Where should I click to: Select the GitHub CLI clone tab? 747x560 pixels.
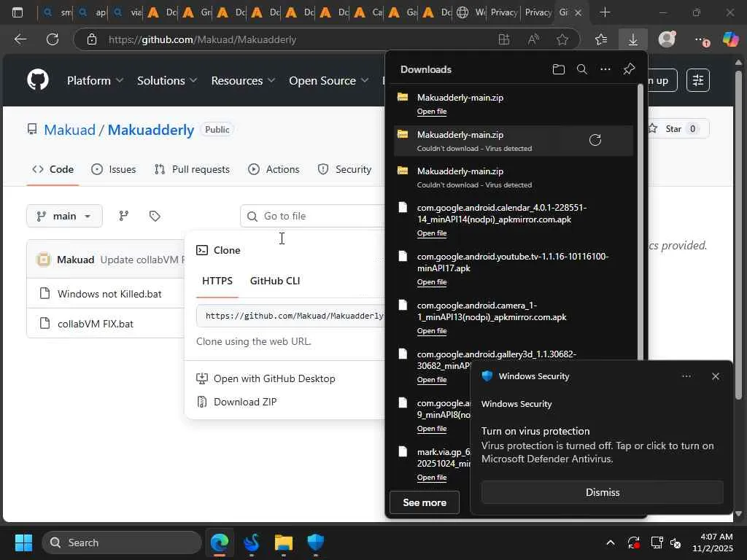(x=275, y=281)
